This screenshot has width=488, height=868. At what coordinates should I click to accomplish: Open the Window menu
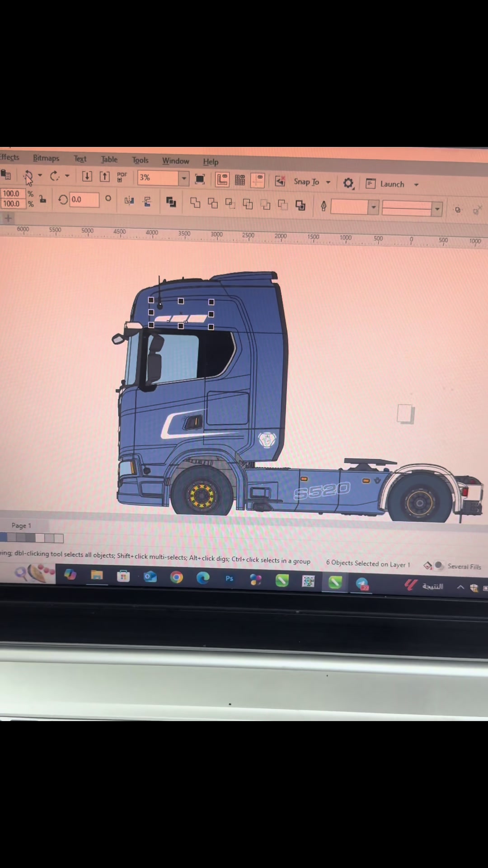coord(175,161)
